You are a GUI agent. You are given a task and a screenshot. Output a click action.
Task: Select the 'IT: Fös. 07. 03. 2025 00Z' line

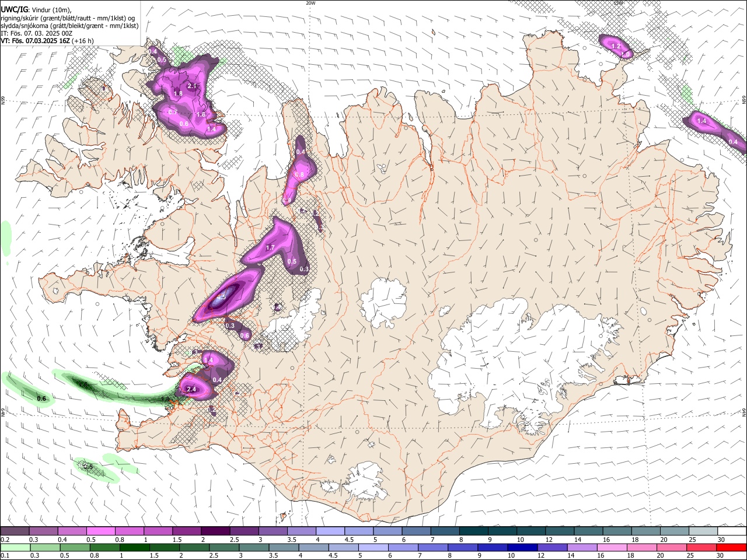point(36,33)
